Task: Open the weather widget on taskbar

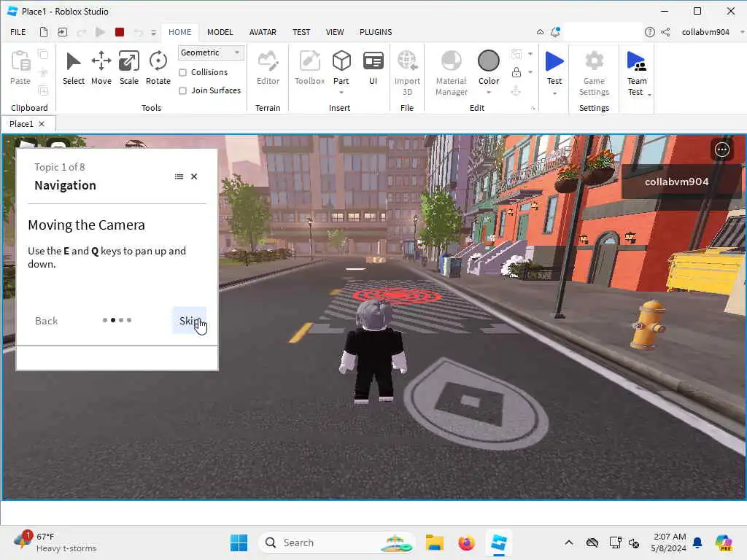Action: (55, 542)
